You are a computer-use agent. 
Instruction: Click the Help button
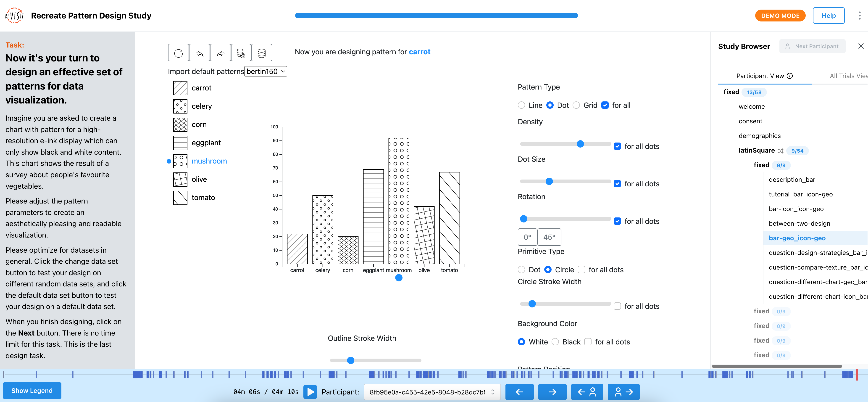tap(828, 16)
